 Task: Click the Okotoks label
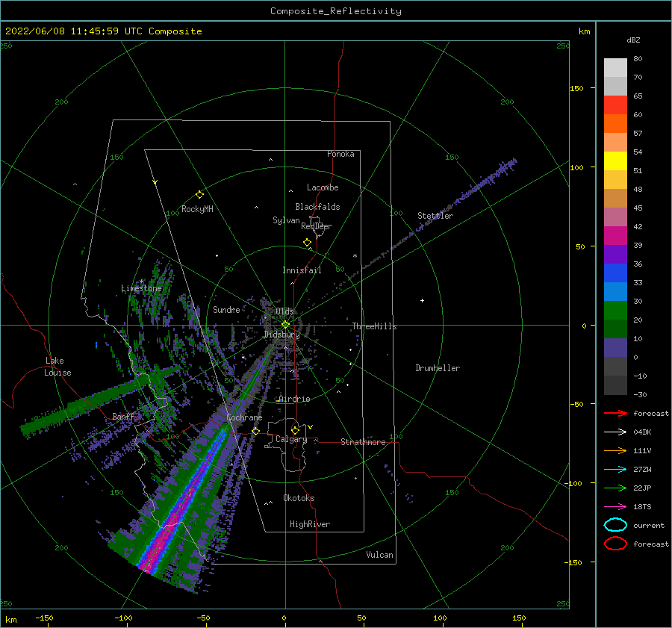tap(299, 498)
